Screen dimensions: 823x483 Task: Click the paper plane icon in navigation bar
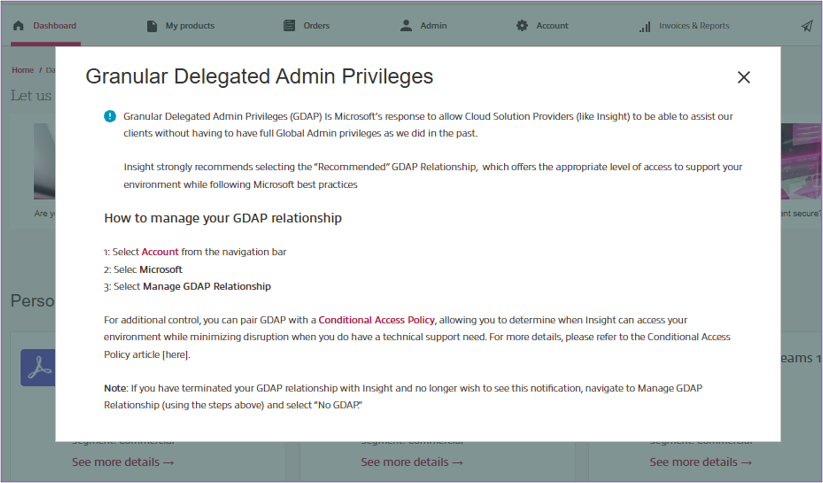807,26
